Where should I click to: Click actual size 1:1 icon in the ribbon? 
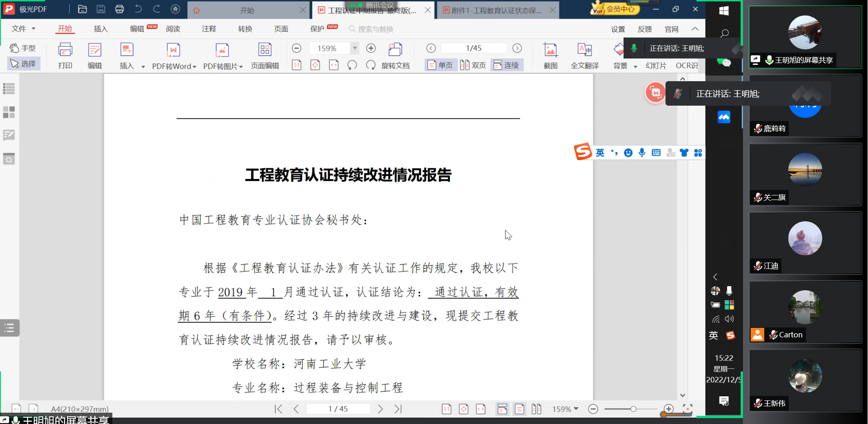point(296,65)
